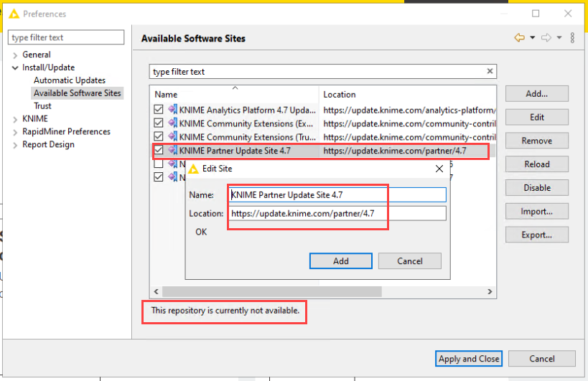The image size is (588, 381).
Task: Click the horizontal scrollbar thumb
Action: pos(272,291)
